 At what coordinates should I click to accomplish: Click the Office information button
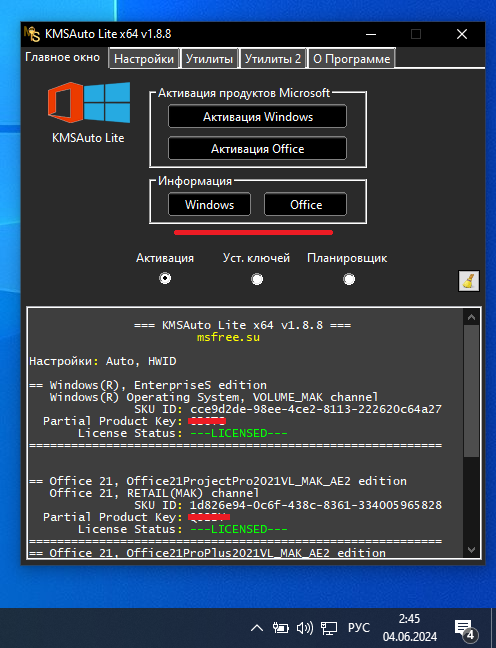click(x=305, y=204)
